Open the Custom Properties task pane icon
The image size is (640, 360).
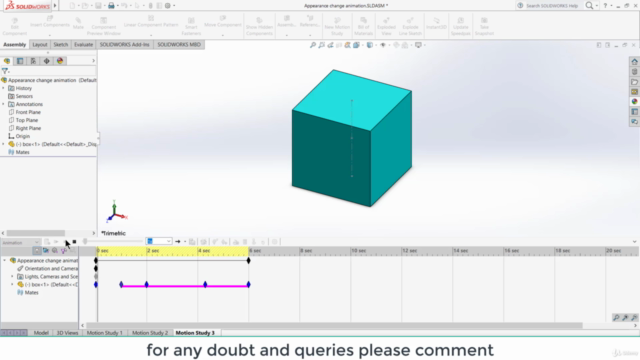click(634, 111)
